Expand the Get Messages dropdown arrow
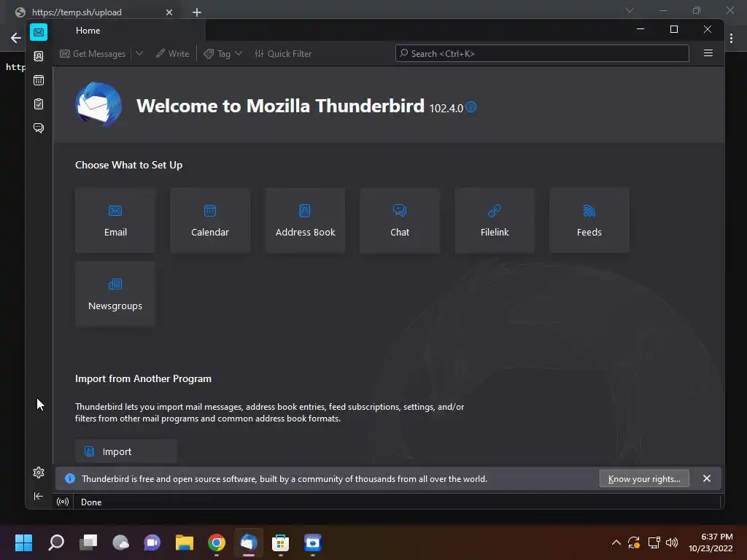The height and width of the screenshot is (560, 747). 139,54
